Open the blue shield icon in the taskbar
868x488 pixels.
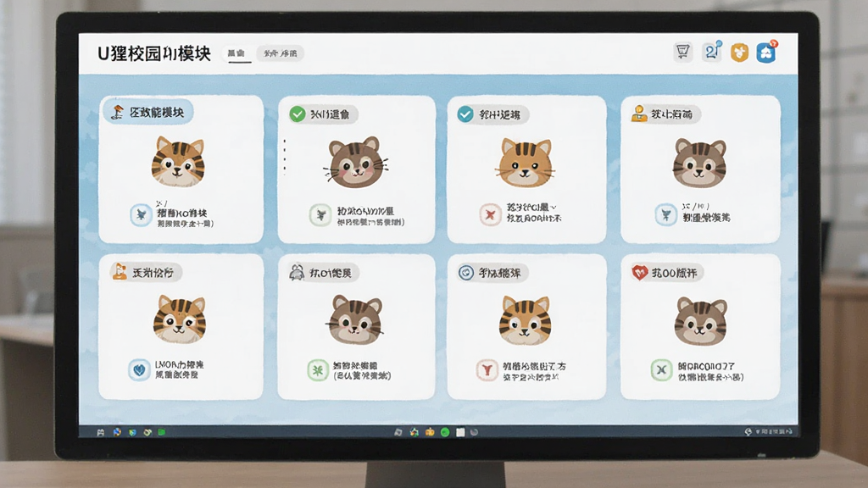(x=131, y=432)
